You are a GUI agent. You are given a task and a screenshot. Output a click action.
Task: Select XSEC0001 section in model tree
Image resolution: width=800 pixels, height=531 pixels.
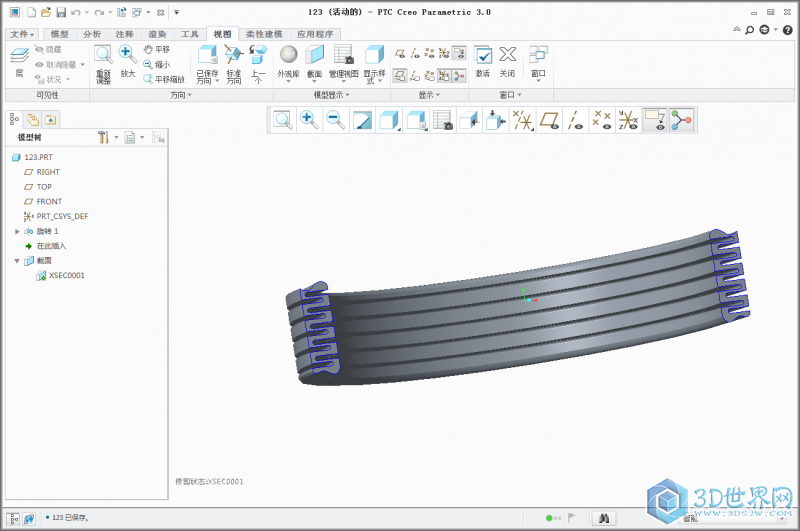(66, 275)
